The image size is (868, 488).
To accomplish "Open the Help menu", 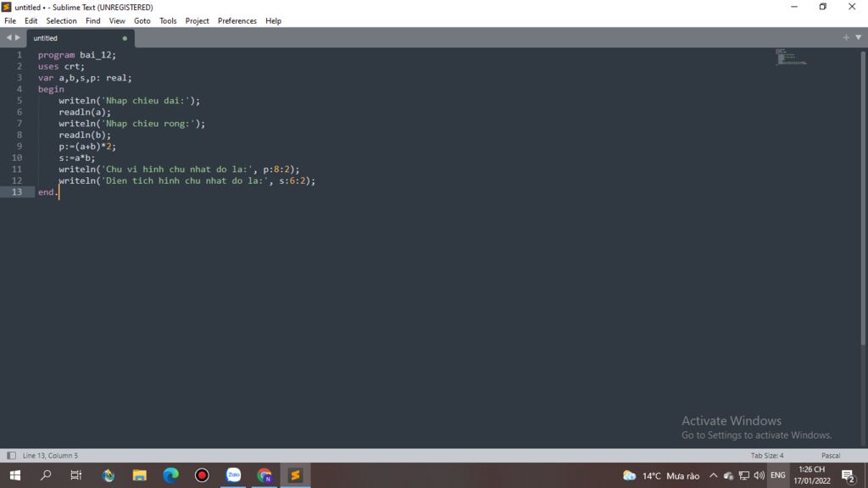I will (274, 21).
